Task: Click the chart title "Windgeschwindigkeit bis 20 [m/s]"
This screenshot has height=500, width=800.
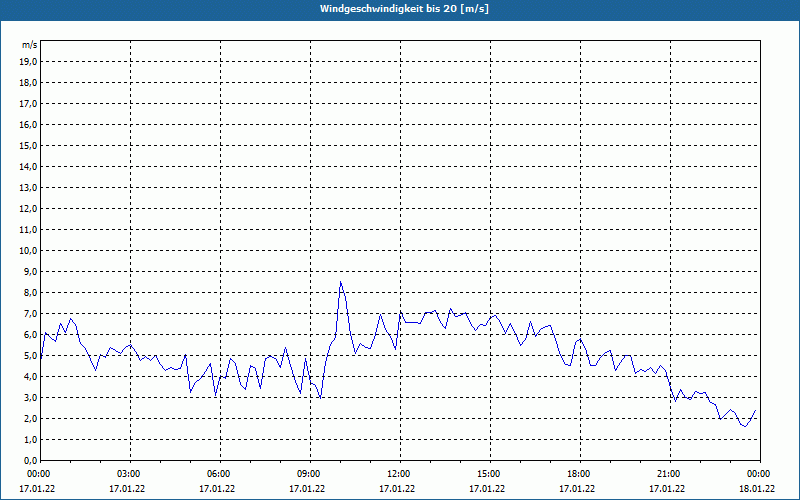Action: 404,9
